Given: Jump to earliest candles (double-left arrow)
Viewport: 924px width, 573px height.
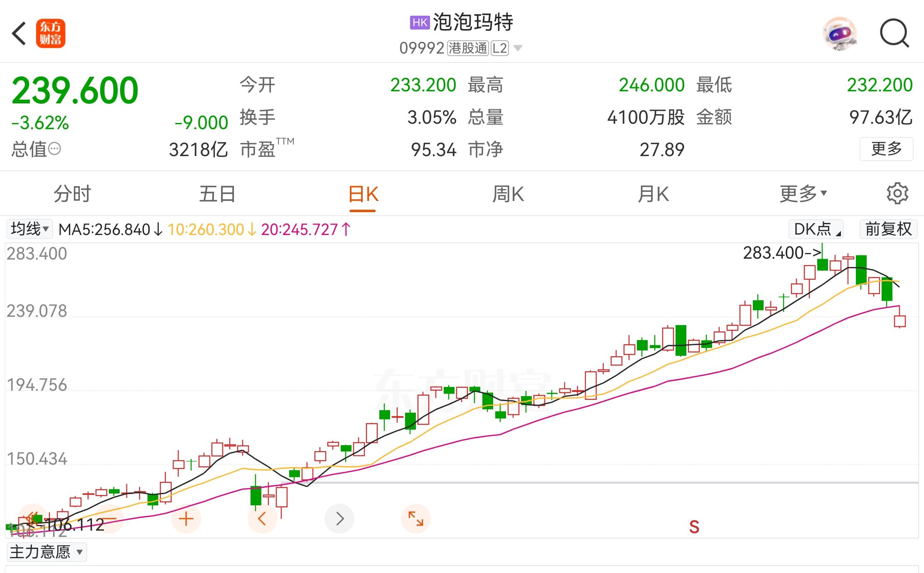Looking at the screenshot, I should click(x=33, y=519).
